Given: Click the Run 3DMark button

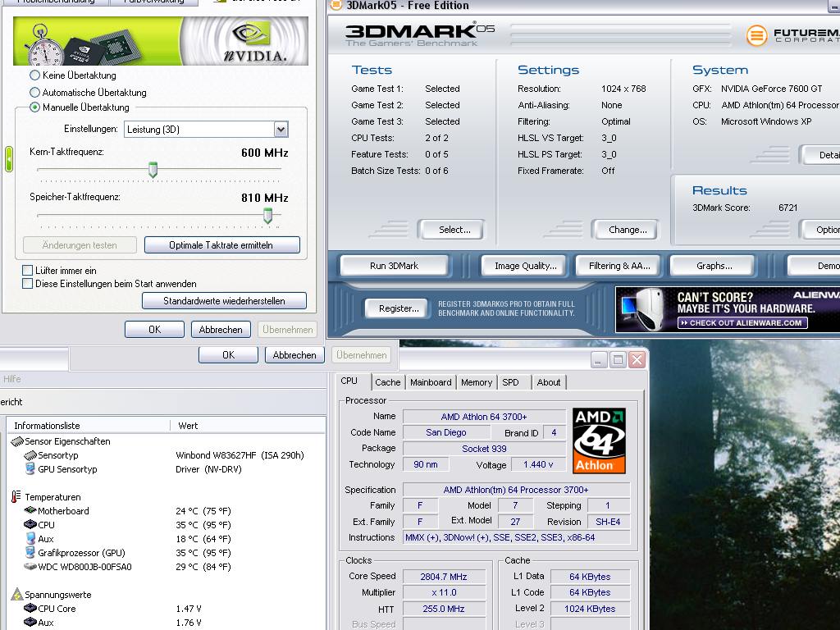Looking at the screenshot, I should (395, 266).
